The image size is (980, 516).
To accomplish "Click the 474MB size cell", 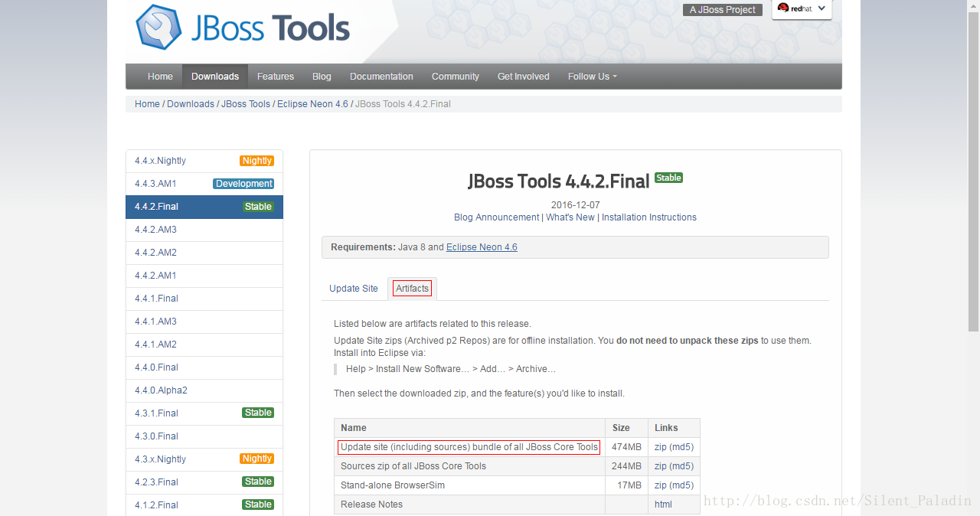I will coord(626,447).
